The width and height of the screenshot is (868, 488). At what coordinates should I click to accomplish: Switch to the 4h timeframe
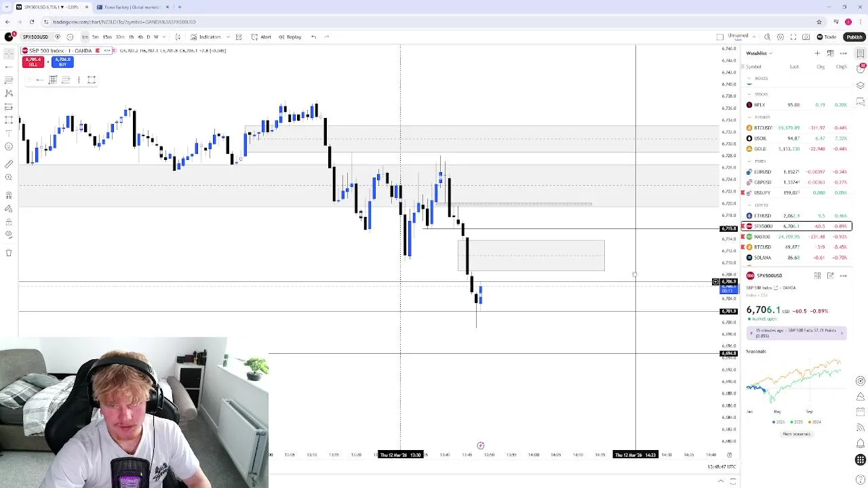point(140,37)
